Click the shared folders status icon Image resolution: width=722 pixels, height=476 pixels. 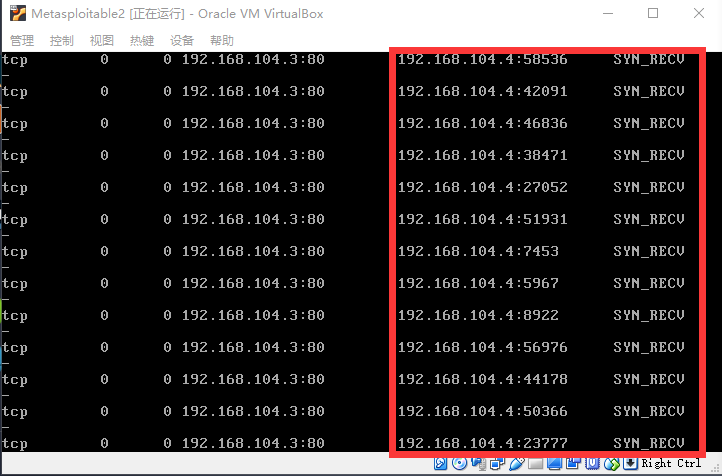[536, 464]
